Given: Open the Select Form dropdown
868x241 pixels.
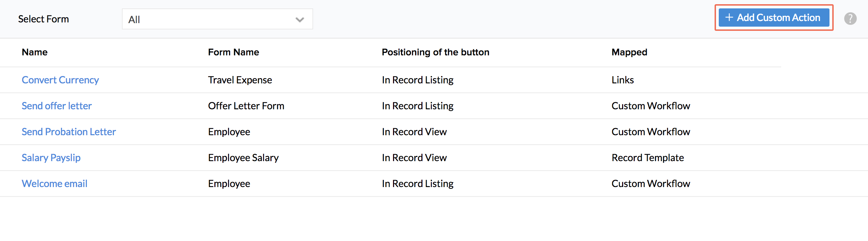Looking at the screenshot, I should 217,19.
